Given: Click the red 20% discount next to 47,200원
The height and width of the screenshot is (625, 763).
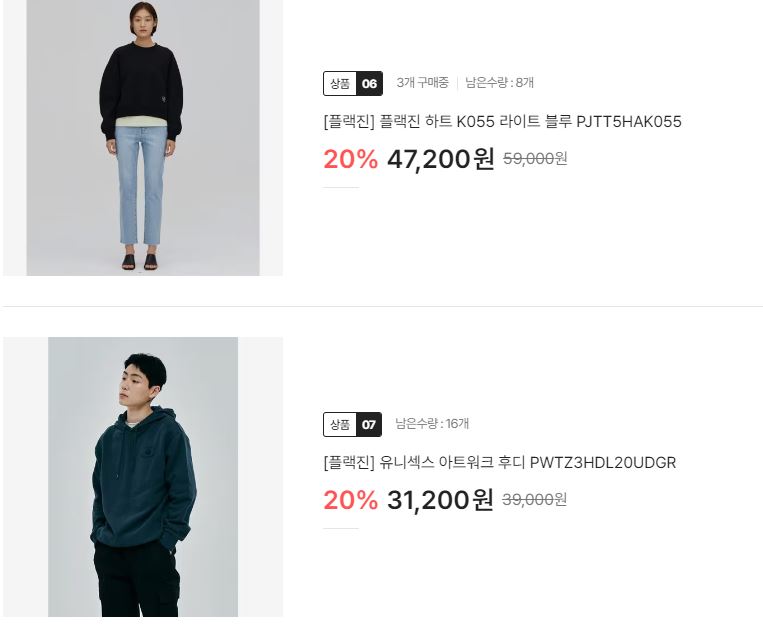Looking at the screenshot, I should 350,159.
